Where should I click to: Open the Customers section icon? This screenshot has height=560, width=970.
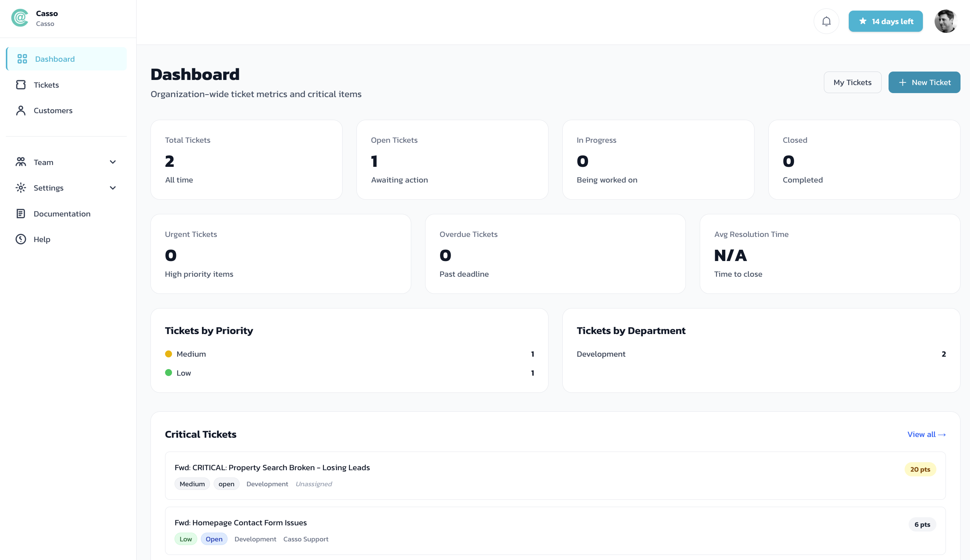point(21,110)
